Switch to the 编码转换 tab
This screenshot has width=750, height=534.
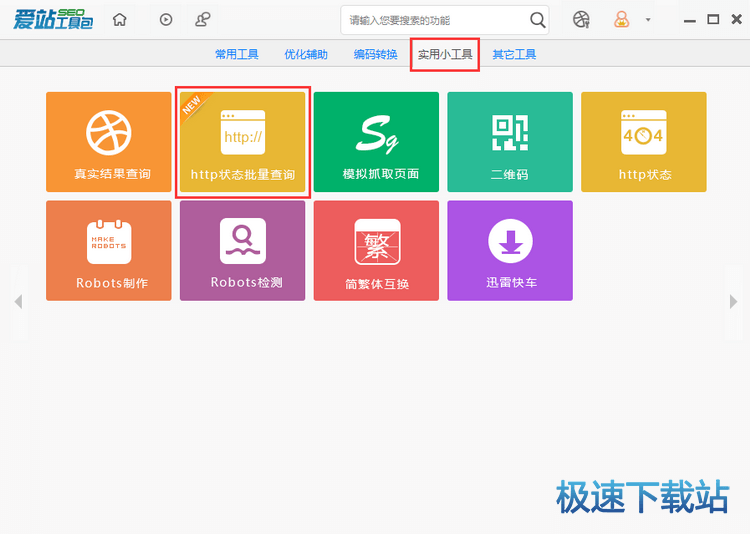375,55
